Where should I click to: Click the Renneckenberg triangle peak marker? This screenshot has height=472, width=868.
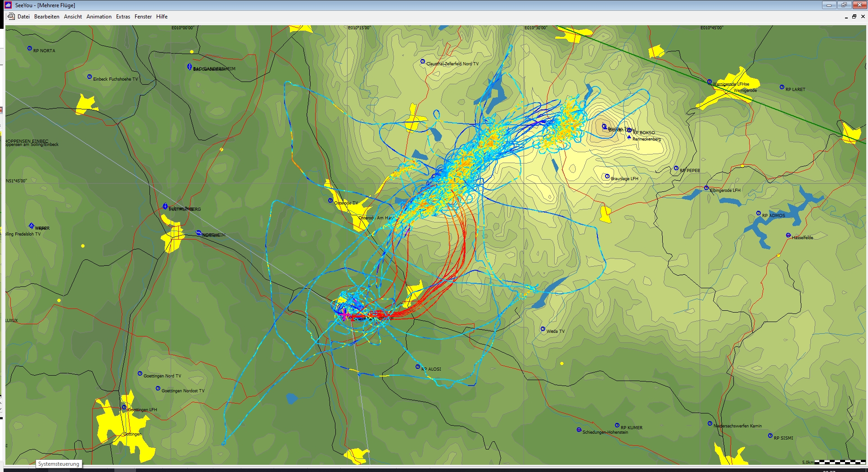coord(629,137)
